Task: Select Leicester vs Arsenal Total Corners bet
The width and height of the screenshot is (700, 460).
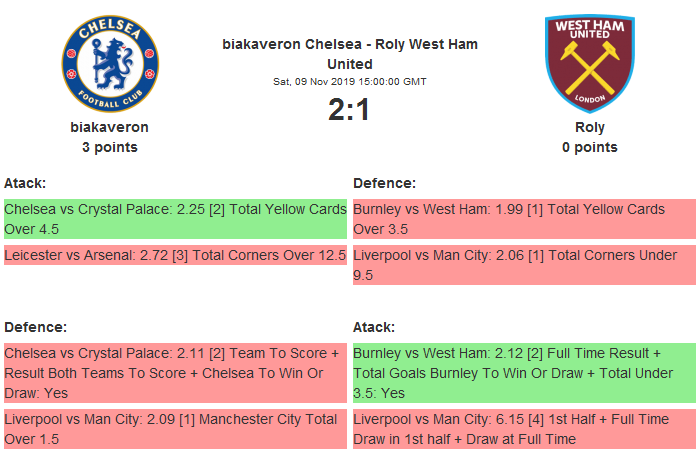Action: (175, 255)
